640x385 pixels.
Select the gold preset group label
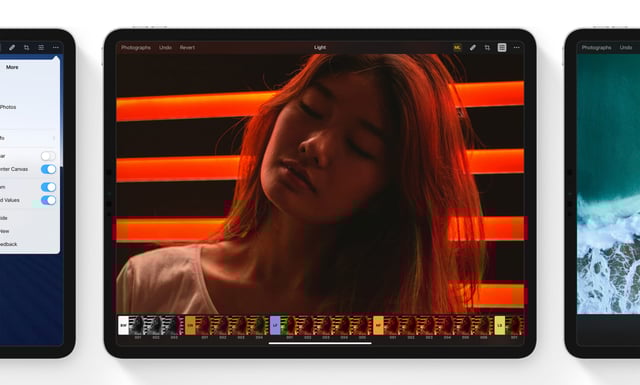[x=190, y=325]
